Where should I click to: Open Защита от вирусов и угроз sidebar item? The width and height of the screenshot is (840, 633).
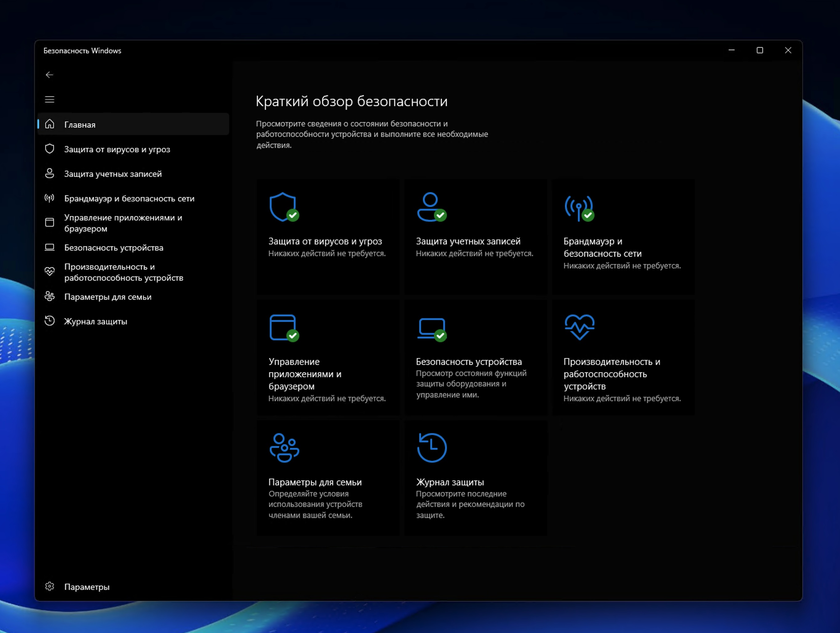(x=117, y=149)
